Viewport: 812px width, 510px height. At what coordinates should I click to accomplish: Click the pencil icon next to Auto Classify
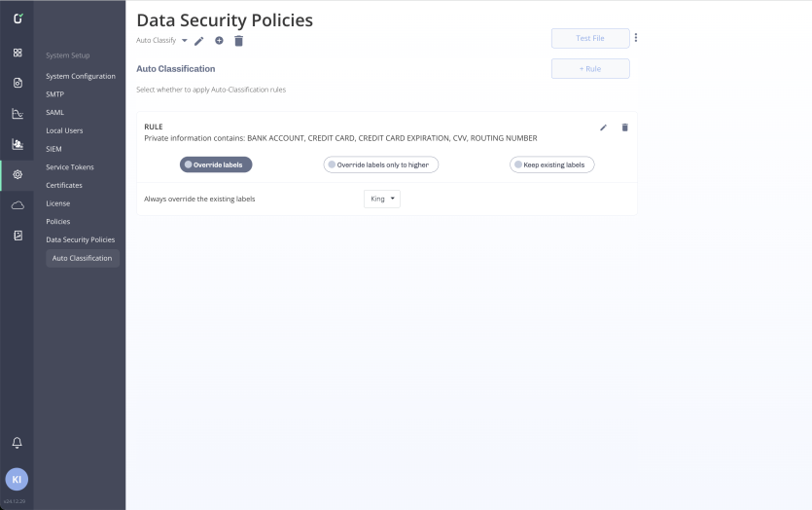click(x=198, y=41)
